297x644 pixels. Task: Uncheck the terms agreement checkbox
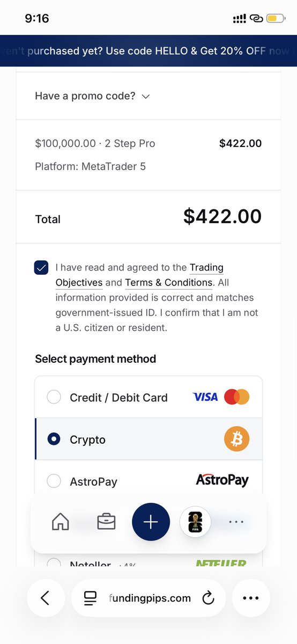41,267
